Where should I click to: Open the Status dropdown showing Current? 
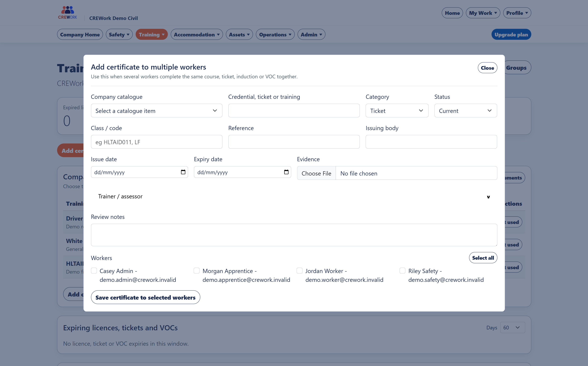click(466, 111)
